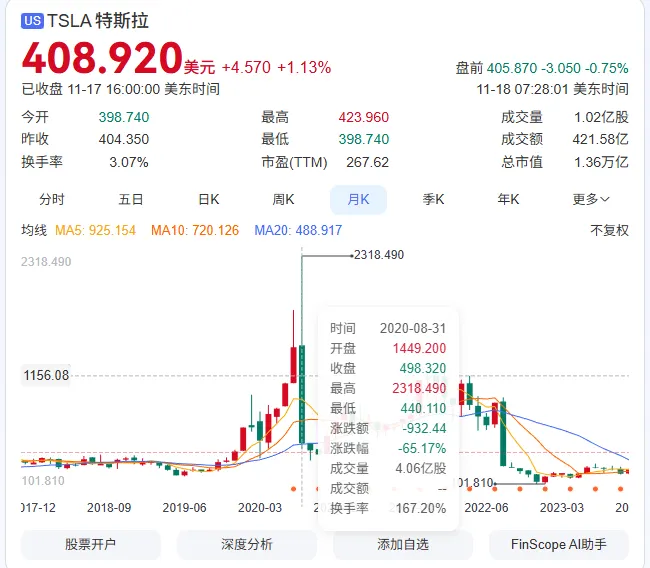The image size is (650, 568).
Task: Click the tooltip 收盘 498.320 value
Action: click(x=423, y=368)
